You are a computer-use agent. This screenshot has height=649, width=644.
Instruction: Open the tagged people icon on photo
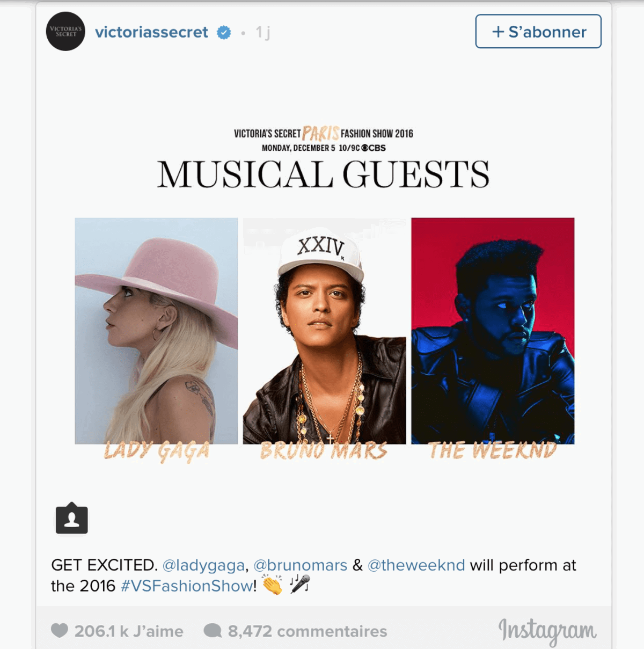[72, 519]
